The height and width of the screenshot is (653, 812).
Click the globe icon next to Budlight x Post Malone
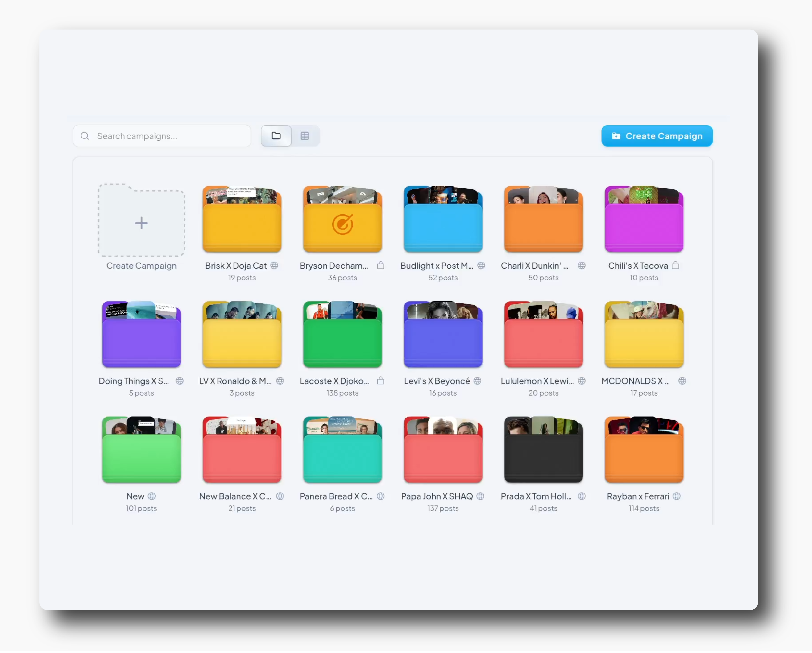tap(481, 265)
